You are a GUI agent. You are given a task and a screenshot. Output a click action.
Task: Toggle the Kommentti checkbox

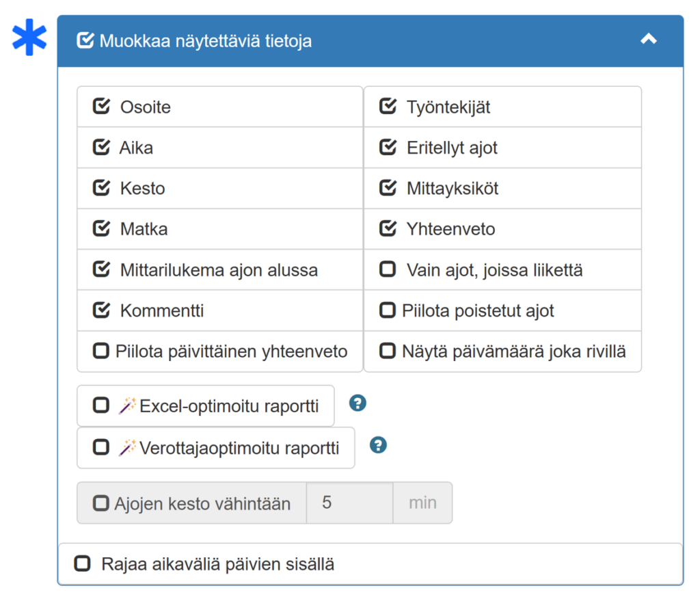(101, 310)
